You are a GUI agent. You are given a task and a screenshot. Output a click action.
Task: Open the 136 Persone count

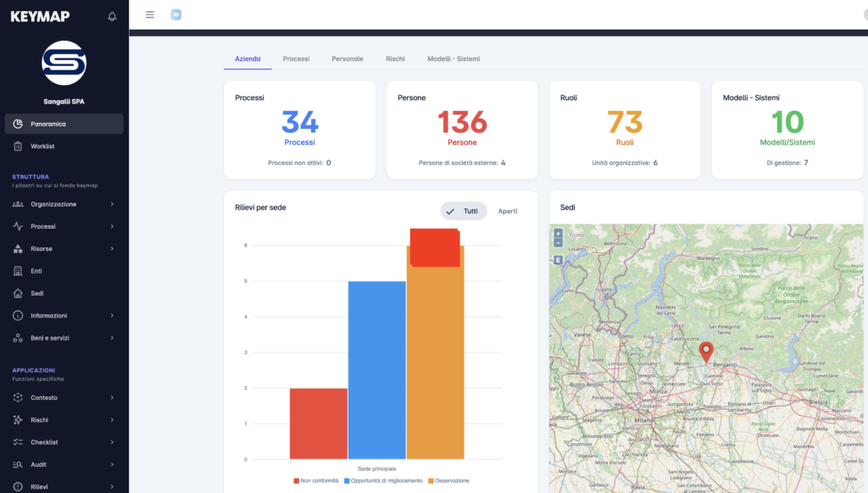(x=462, y=123)
